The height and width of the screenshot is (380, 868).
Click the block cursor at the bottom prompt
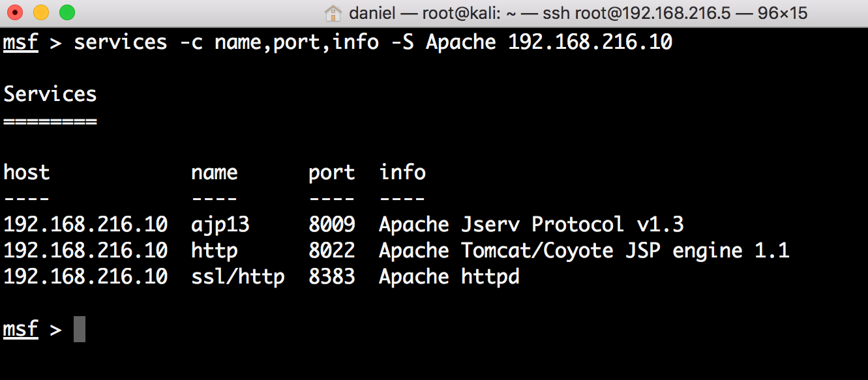[x=79, y=329]
